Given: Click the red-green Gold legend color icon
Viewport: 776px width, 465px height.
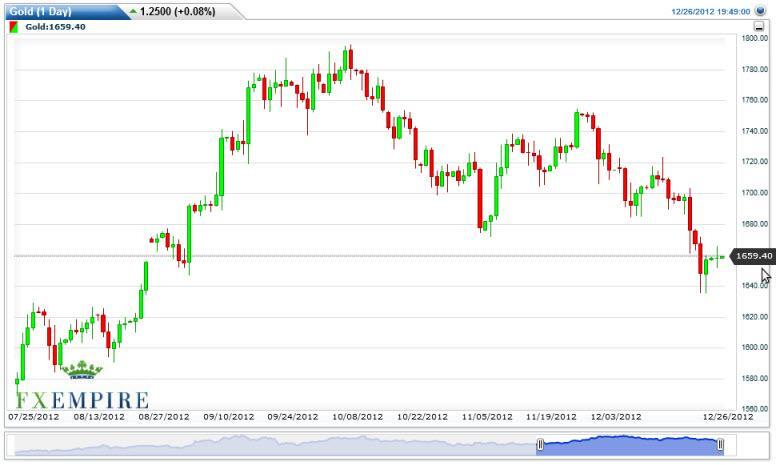Looking at the screenshot, I should click(14, 27).
